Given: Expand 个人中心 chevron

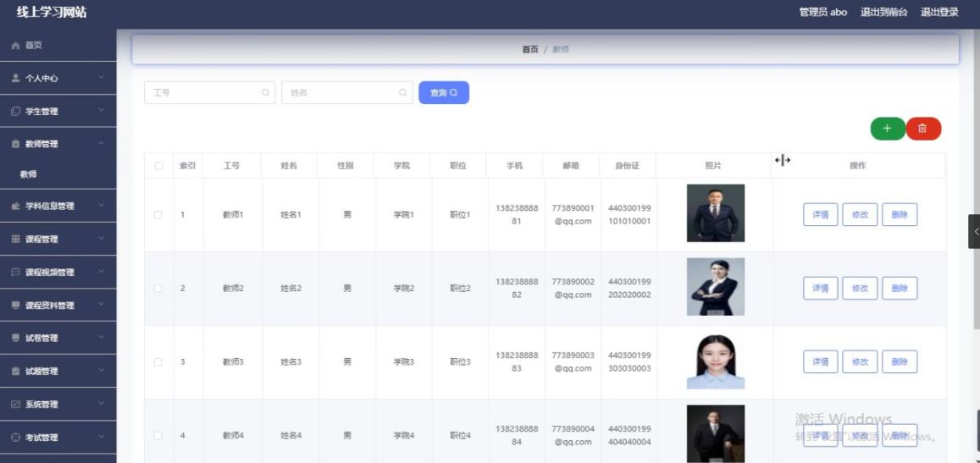Looking at the screenshot, I should (102, 78).
